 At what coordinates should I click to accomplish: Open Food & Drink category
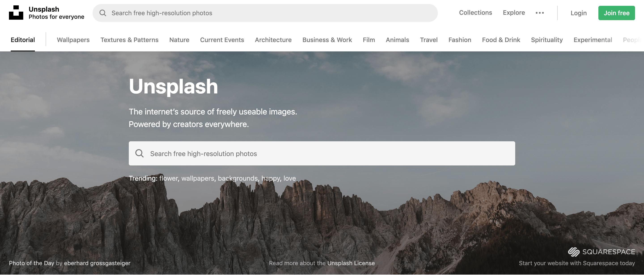click(501, 40)
